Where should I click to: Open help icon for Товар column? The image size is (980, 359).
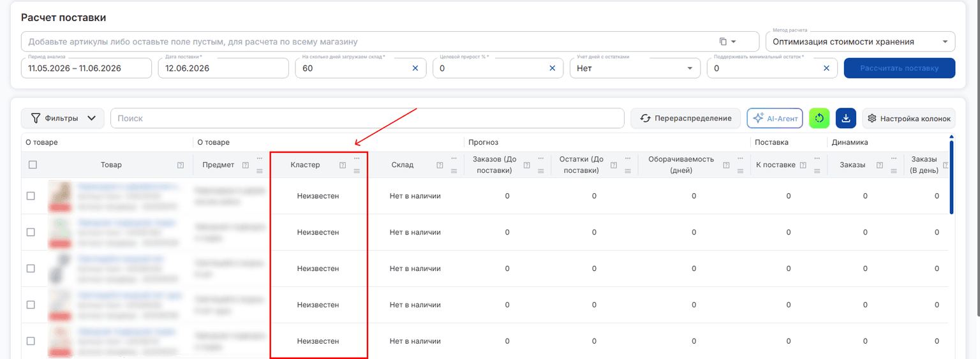181,165
